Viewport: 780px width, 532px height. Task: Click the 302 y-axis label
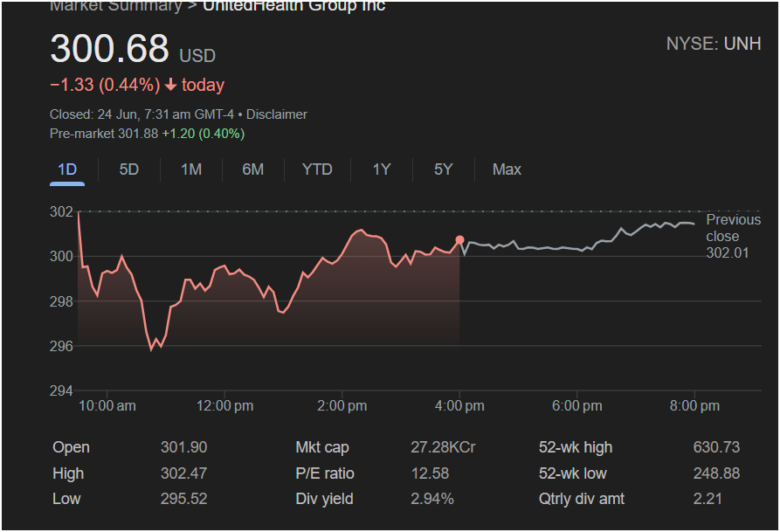pyautogui.click(x=61, y=212)
